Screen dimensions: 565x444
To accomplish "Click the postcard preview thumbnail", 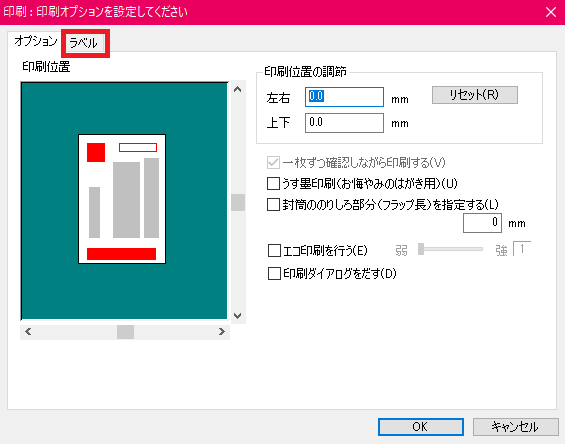I will (x=122, y=199).
